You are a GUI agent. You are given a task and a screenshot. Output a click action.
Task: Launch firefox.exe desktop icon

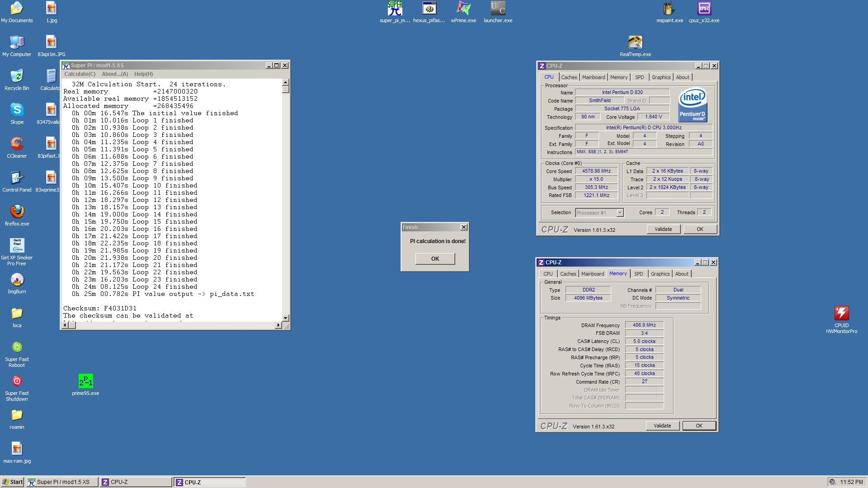(x=17, y=215)
